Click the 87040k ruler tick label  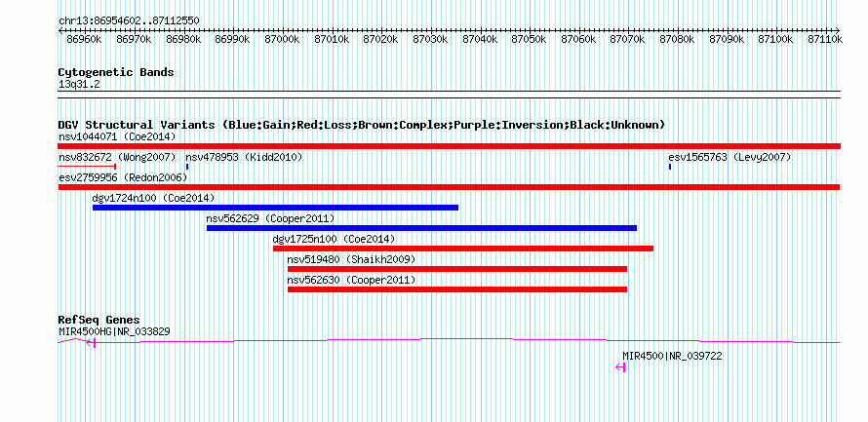pyautogui.click(x=480, y=39)
